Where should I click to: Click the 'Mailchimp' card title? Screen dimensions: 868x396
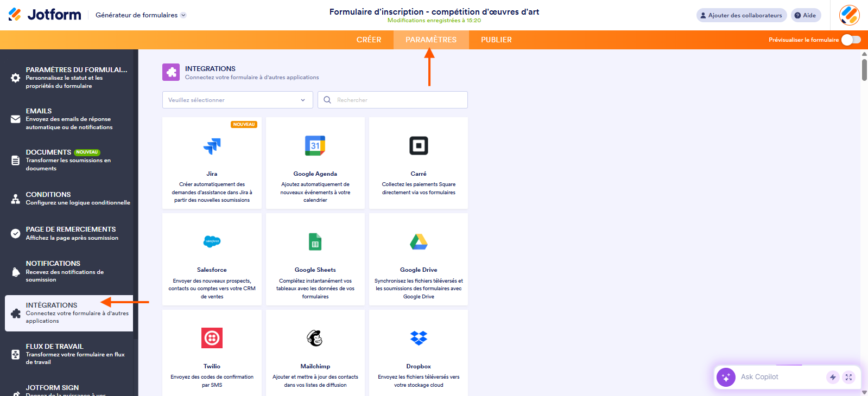tap(315, 366)
